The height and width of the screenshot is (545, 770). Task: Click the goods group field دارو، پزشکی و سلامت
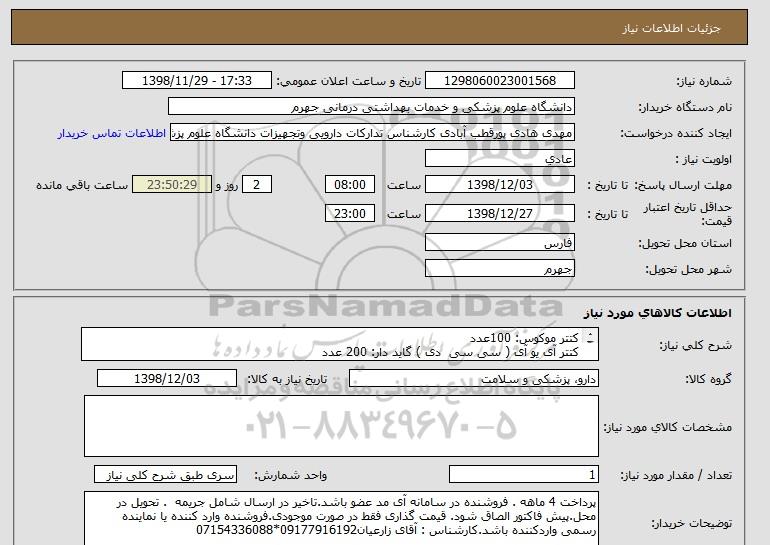(473, 379)
